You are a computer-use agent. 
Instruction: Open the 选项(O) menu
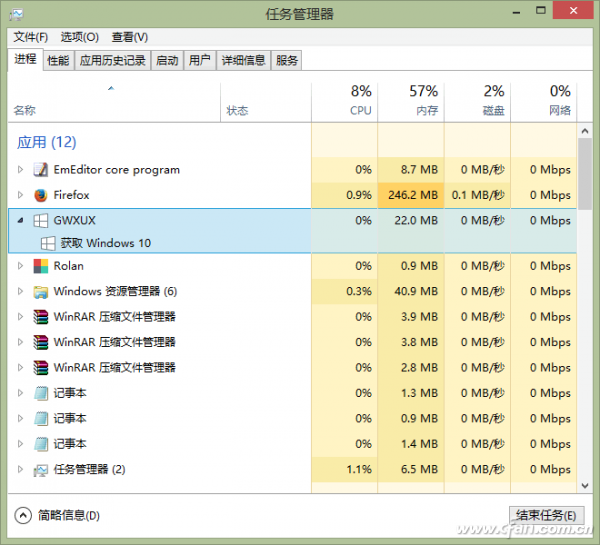pos(80,37)
